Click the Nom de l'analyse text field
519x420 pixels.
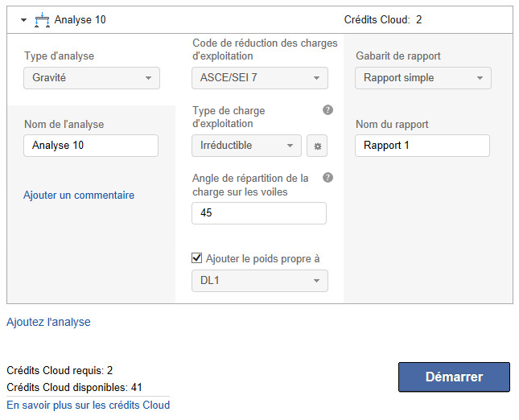tap(91, 146)
